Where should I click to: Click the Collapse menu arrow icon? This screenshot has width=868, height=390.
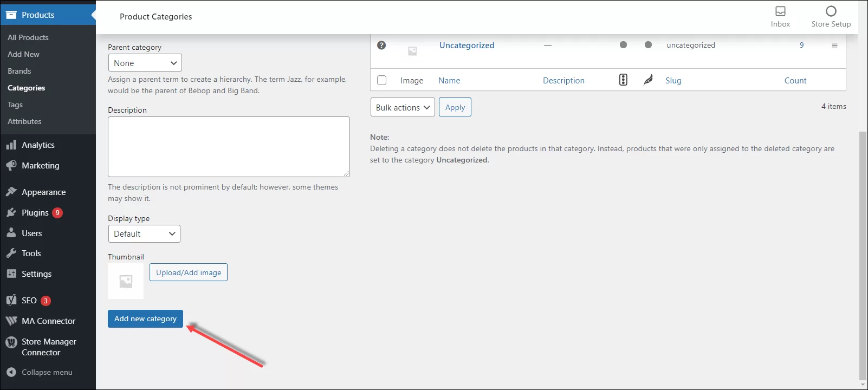[x=11, y=372]
